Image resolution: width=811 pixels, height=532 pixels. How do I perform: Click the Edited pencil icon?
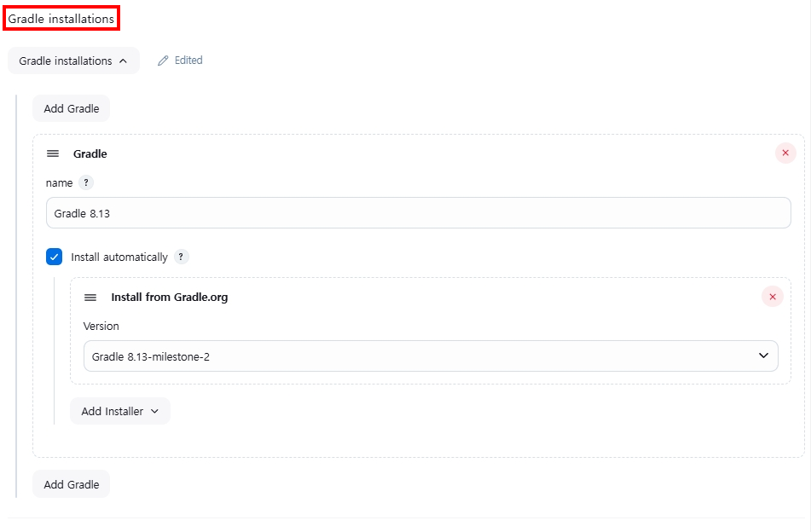pyautogui.click(x=163, y=61)
